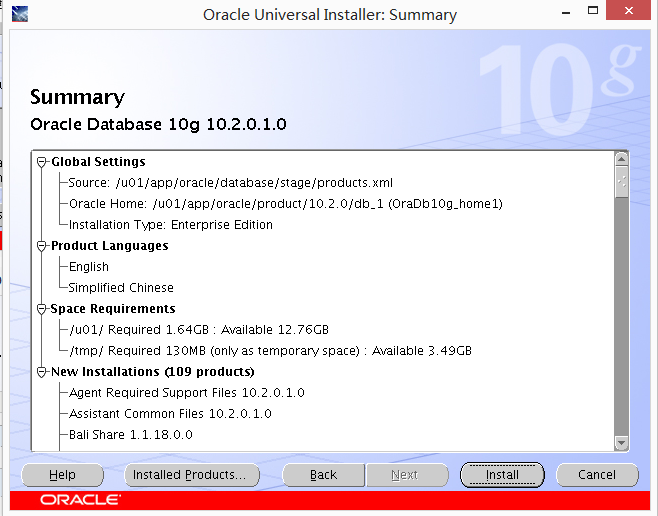The image size is (658, 516).
Task: Start installation with Install button
Action: point(502,475)
